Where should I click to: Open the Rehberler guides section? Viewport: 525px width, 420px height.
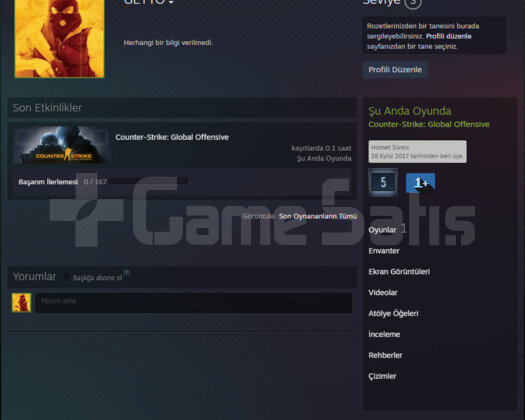pos(385,355)
